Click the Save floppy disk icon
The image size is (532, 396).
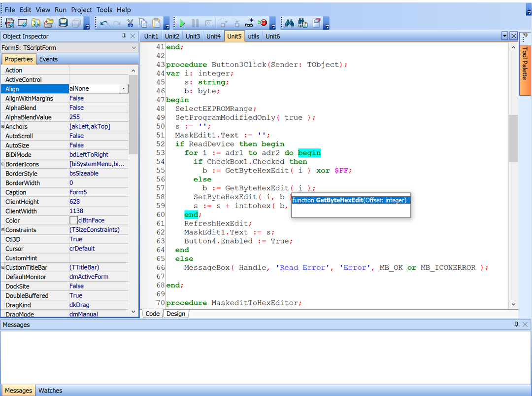63,23
